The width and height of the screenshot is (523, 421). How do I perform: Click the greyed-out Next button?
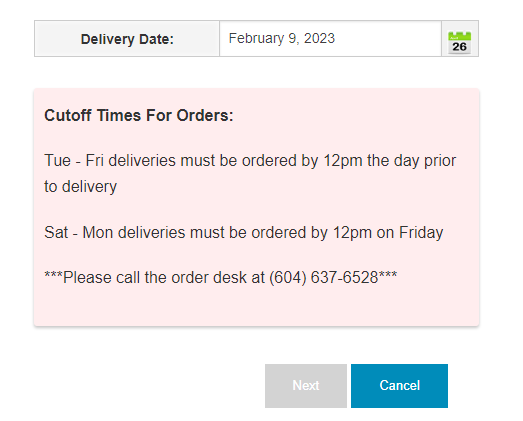tap(306, 386)
